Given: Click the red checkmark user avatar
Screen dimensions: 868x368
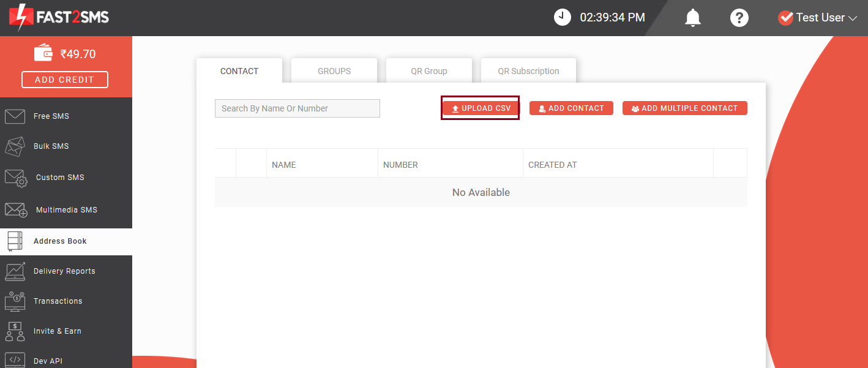Looking at the screenshot, I should pyautogui.click(x=785, y=18).
